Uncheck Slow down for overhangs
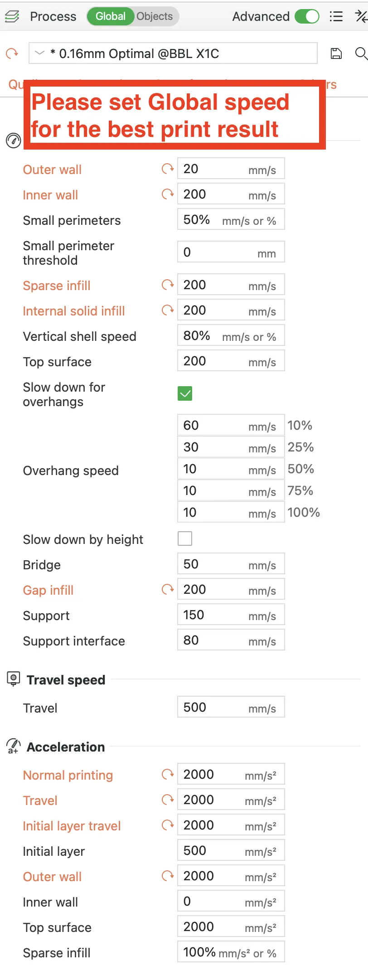The width and height of the screenshot is (368, 980). point(185,393)
